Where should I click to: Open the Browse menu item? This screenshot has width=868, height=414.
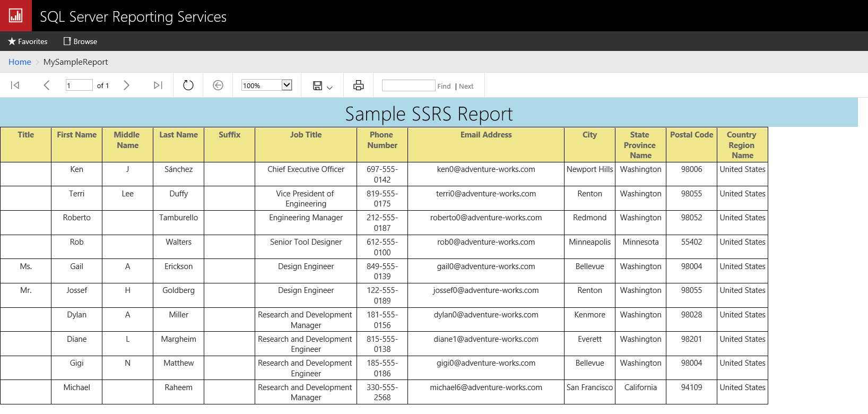tap(80, 41)
